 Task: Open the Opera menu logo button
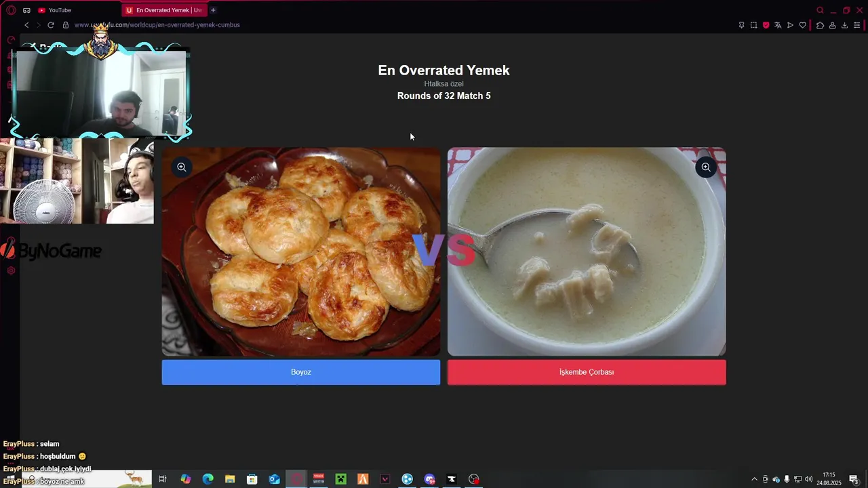pos(11,10)
